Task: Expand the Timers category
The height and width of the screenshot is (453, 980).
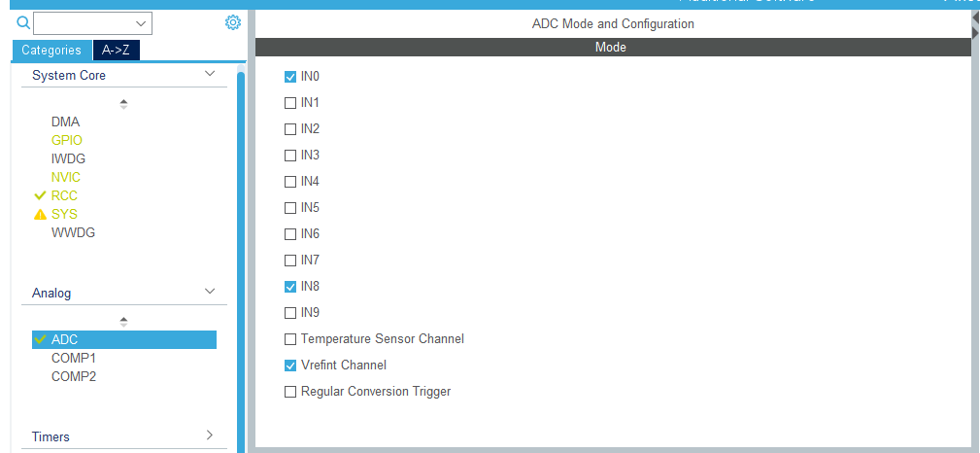Action: [210, 436]
